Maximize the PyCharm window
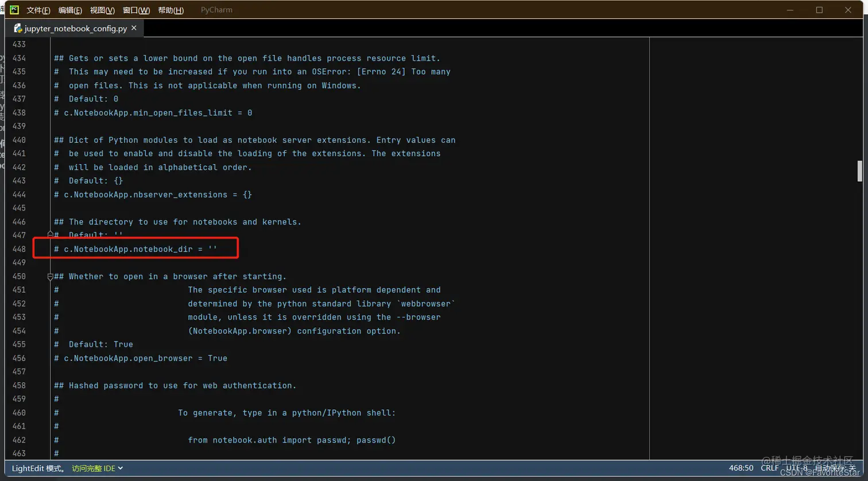 pos(819,10)
